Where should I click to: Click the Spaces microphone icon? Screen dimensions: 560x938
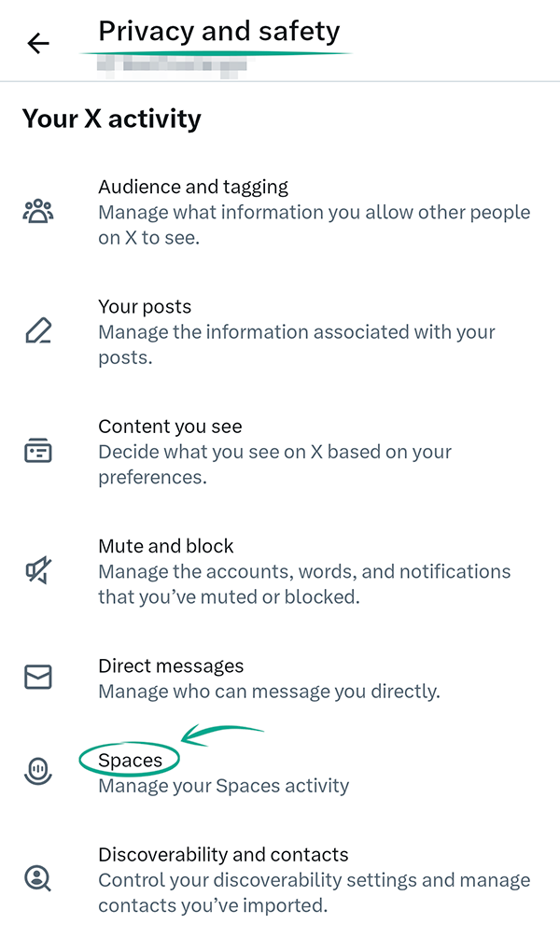(38, 771)
